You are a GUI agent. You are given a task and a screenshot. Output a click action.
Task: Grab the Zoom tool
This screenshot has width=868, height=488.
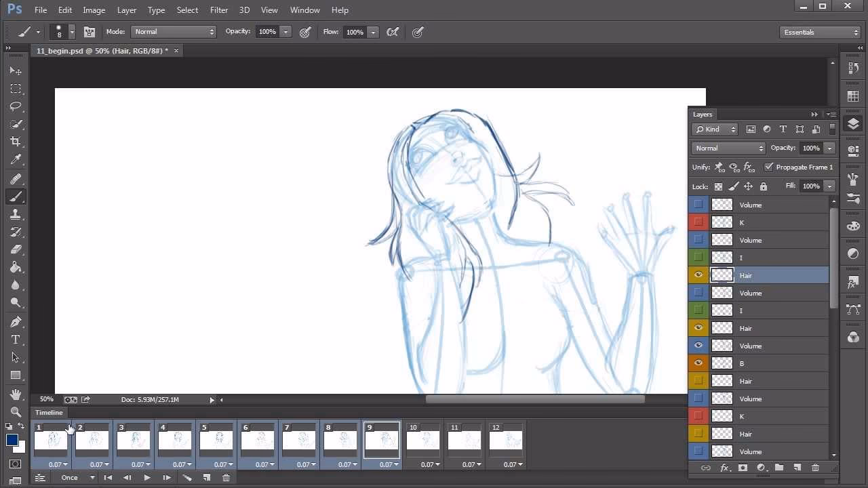tap(16, 411)
